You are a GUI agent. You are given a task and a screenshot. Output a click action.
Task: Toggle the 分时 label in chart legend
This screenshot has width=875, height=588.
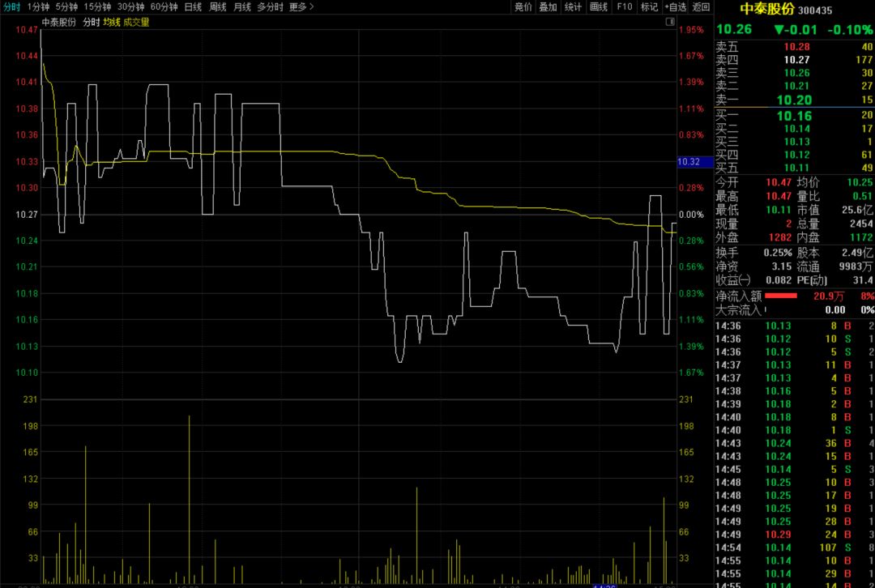point(91,23)
